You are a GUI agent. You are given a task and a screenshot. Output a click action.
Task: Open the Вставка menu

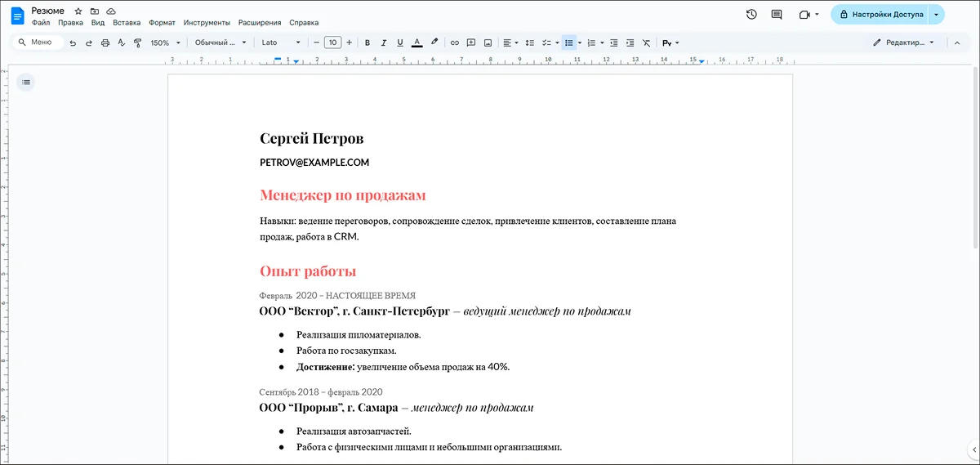click(x=127, y=23)
